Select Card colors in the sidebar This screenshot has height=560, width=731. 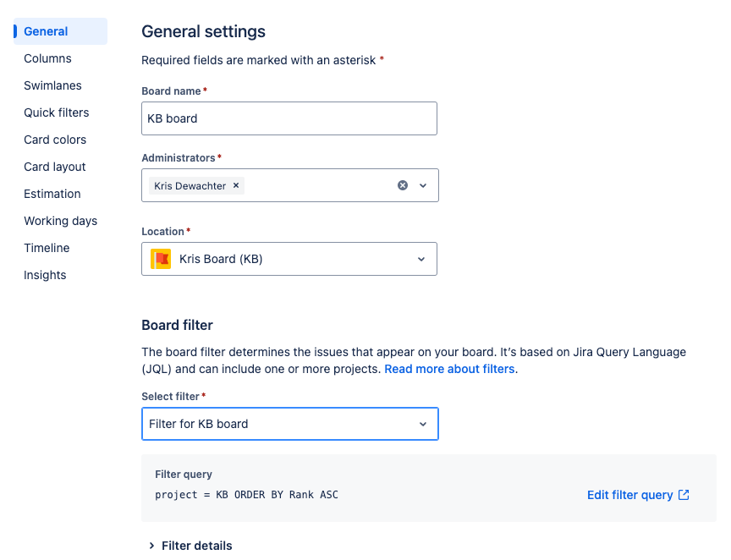point(55,140)
